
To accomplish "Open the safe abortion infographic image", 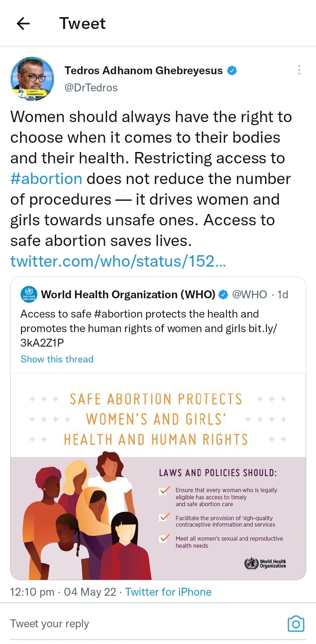I will [x=158, y=476].
